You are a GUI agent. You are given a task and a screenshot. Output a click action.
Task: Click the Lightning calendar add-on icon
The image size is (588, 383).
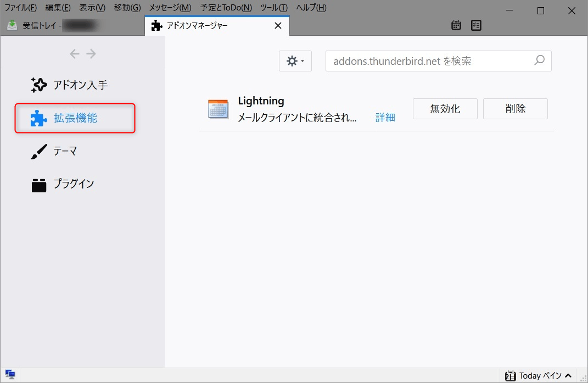tap(219, 109)
